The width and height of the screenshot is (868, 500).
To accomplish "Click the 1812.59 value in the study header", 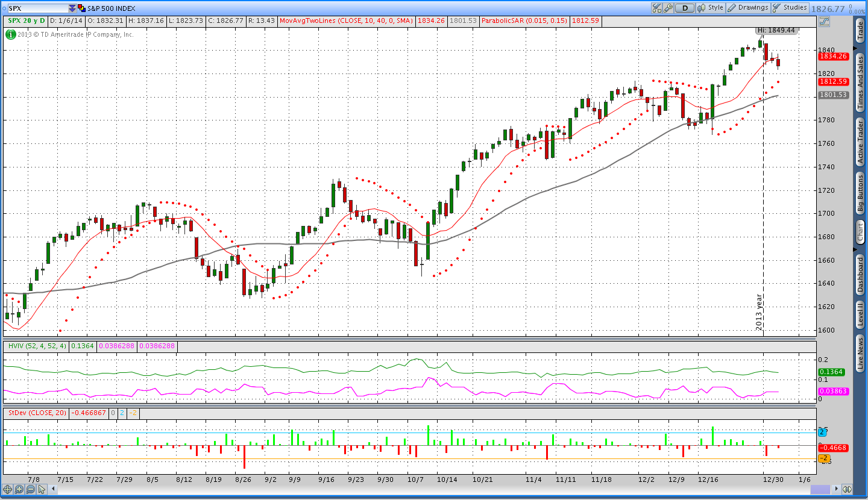I will (x=586, y=20).
